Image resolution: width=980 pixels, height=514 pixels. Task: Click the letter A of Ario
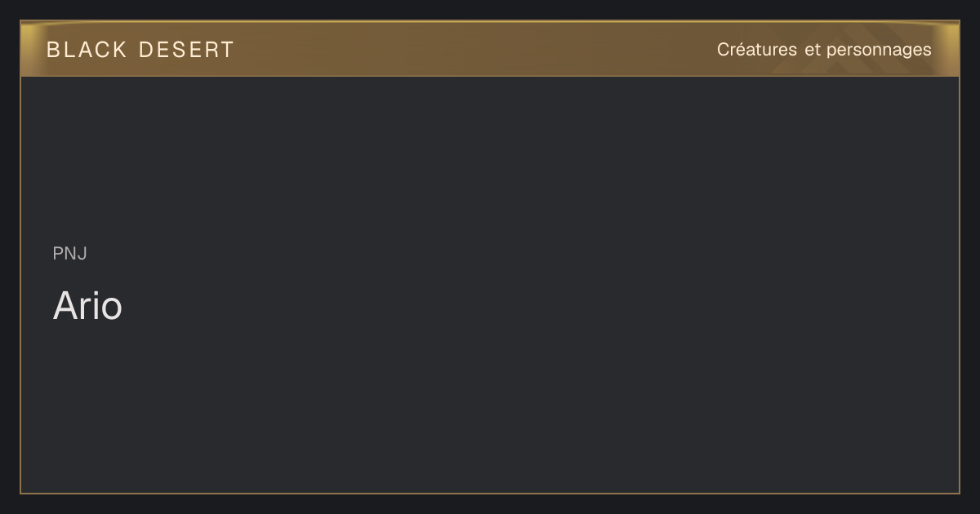click(65, 306)
